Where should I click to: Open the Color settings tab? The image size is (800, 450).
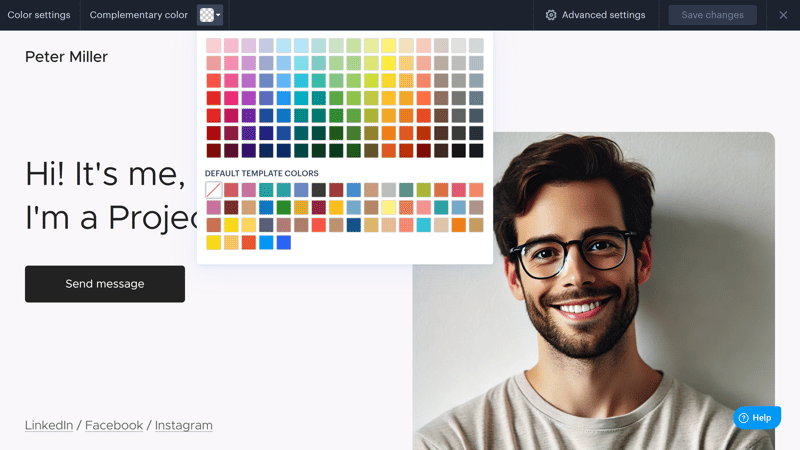pyautogui.click(x=39, y=15)
